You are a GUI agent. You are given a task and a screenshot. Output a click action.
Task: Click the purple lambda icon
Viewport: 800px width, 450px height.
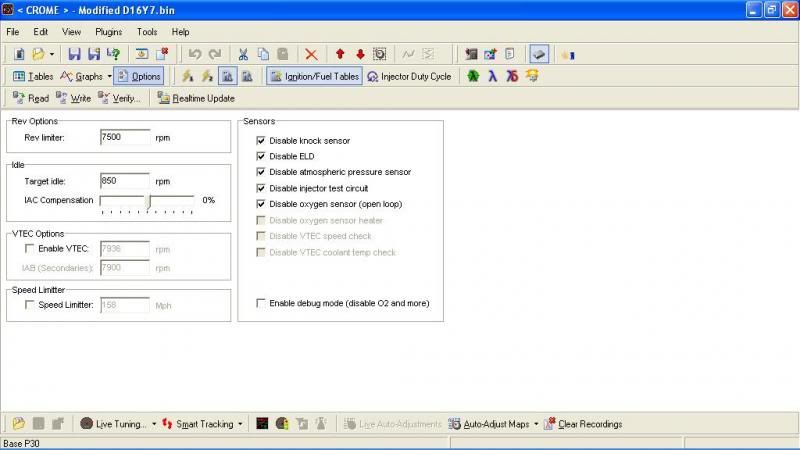493,76
